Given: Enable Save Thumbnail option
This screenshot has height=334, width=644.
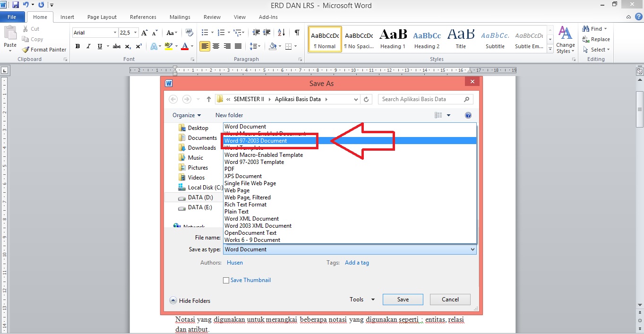Looking at the screenshot, I should point(226,280).
